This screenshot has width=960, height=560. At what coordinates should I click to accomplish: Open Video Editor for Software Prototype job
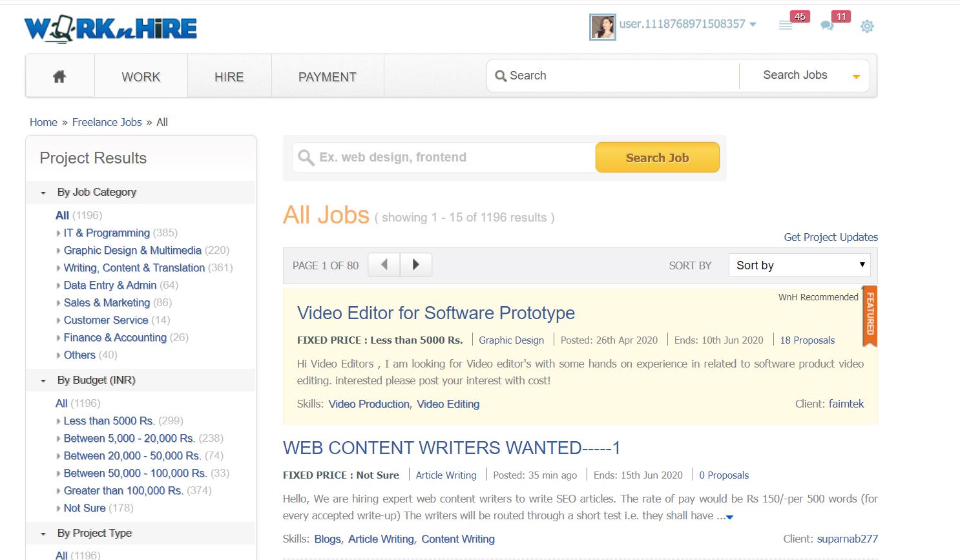436,313
